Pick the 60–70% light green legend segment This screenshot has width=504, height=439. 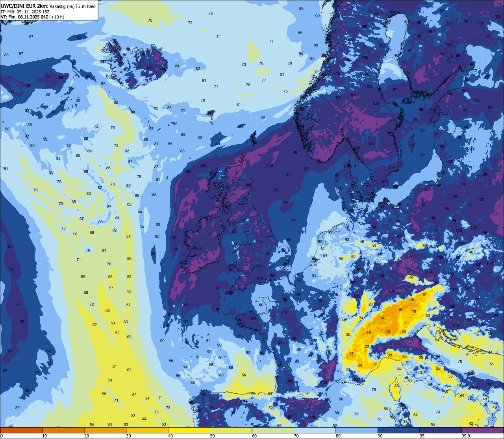[x=273, y=430]
